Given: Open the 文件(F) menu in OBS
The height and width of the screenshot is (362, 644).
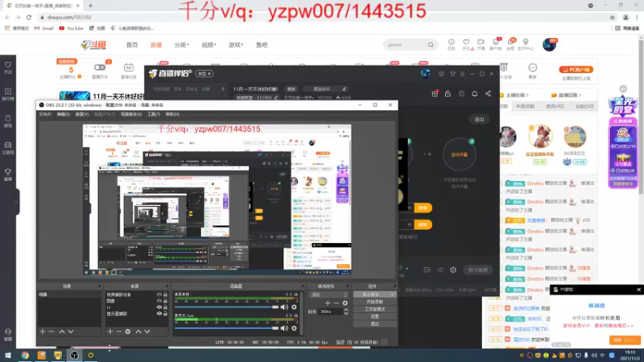Looking at the screenshot, I should (x=45, y=114).
